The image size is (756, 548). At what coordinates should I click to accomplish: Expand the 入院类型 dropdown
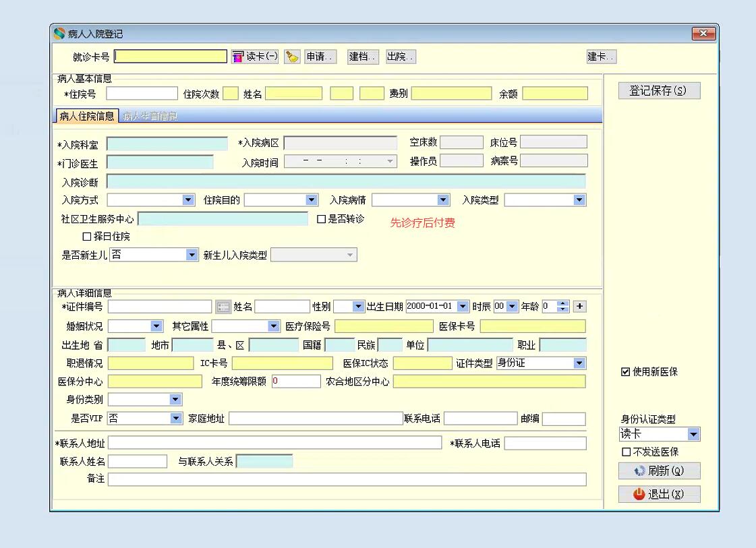click(579, 200)
